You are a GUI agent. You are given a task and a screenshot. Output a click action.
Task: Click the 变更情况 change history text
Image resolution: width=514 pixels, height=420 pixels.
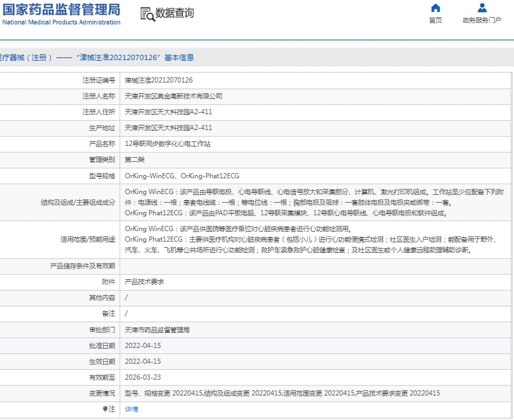tap(282, 393)
